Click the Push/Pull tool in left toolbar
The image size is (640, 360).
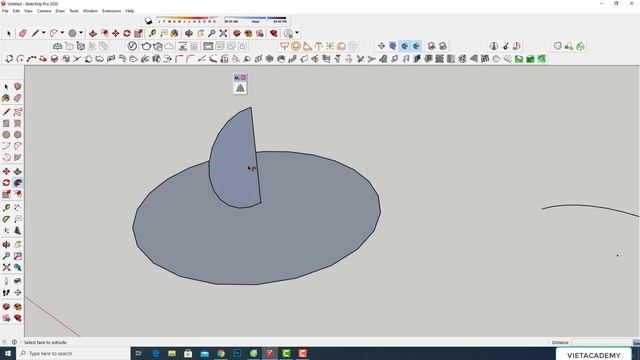tap(18, 171)
